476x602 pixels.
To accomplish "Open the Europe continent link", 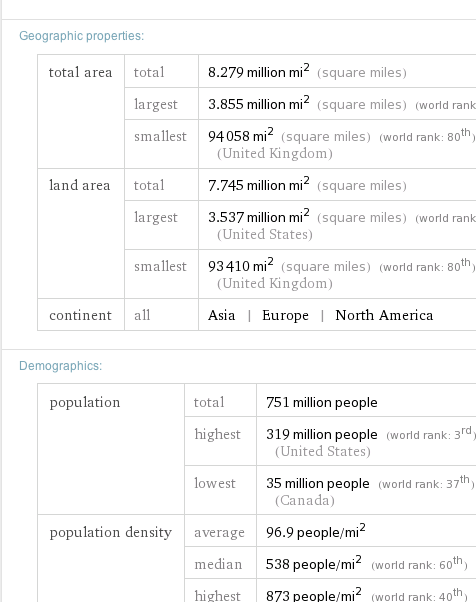I will [285, 315].
